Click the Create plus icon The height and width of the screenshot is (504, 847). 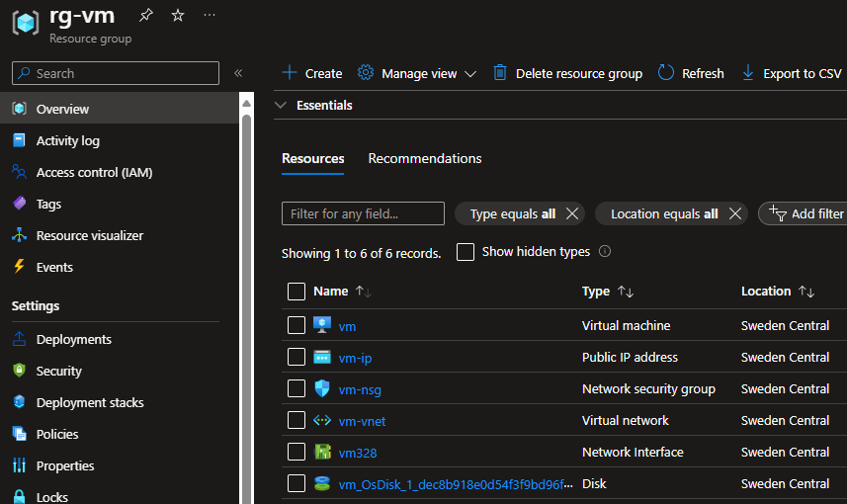(x=290, y=72)
